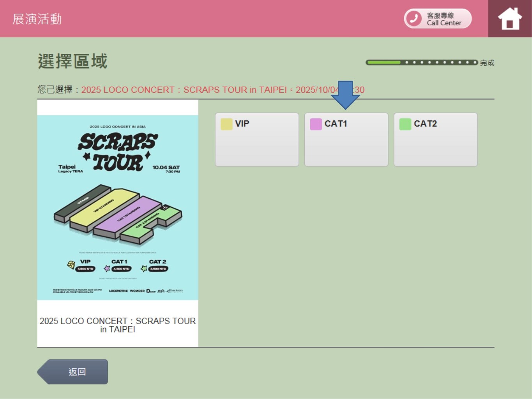Click the event title caption below poster
The image size is (532, 399).
(118, 325)
